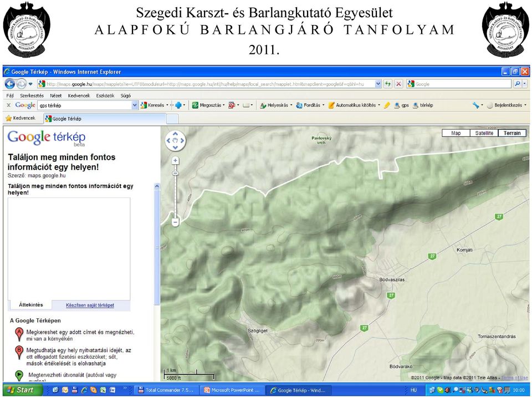Click Google Térkép taskbar window button
The image size is (532, 397).
pyautogui.click(x=298, y=390)
